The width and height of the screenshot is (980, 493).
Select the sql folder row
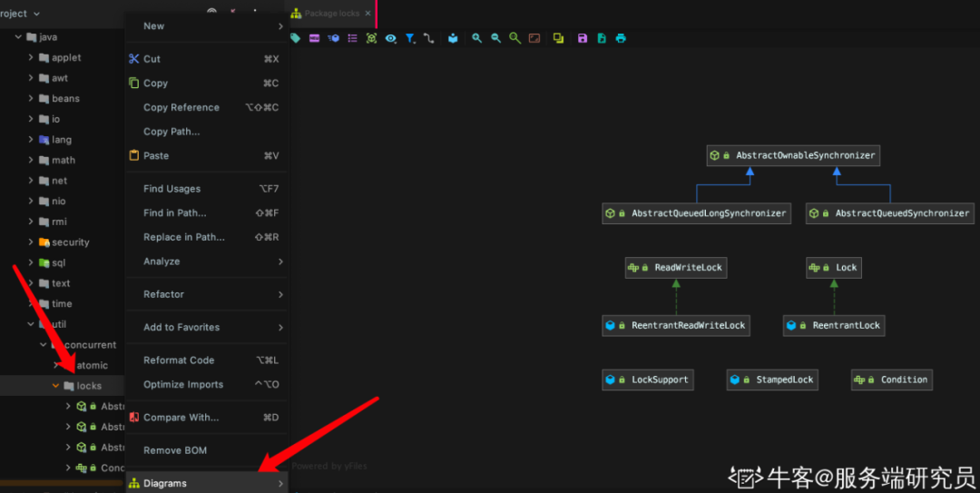pos(63,262)
